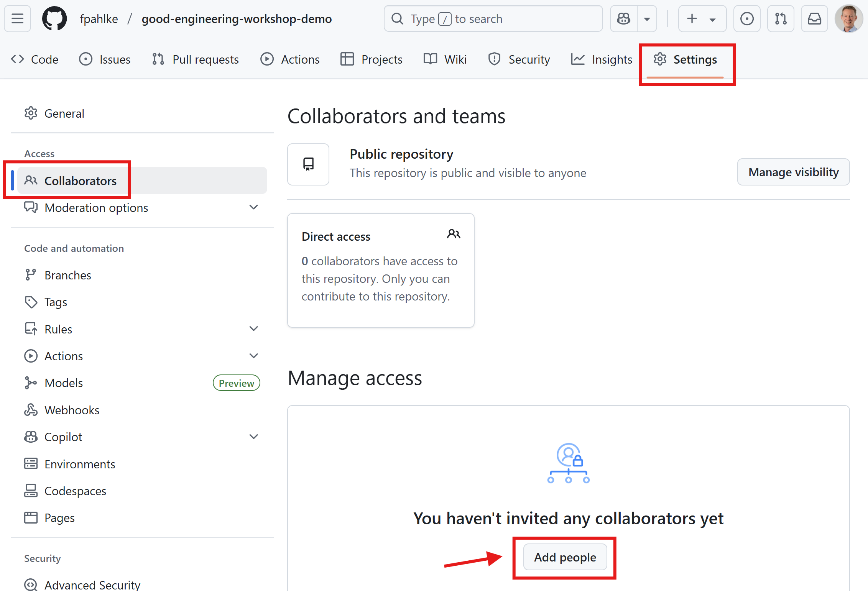Open Copilot chat icon in header

tap(624, 18)
